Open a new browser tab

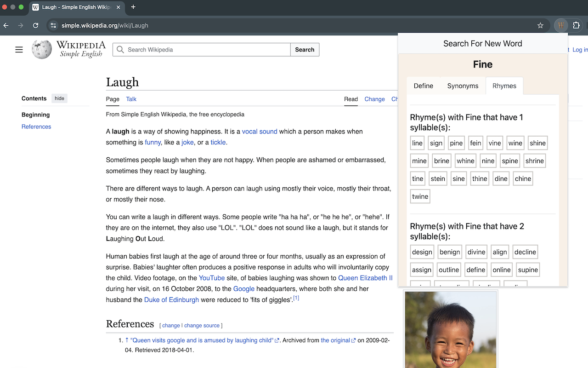[133, 7]
